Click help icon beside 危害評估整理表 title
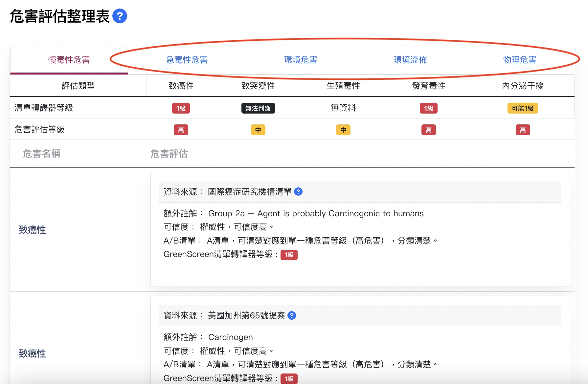The width and height of the screenshot is (588, 384). tap(120, 16)
